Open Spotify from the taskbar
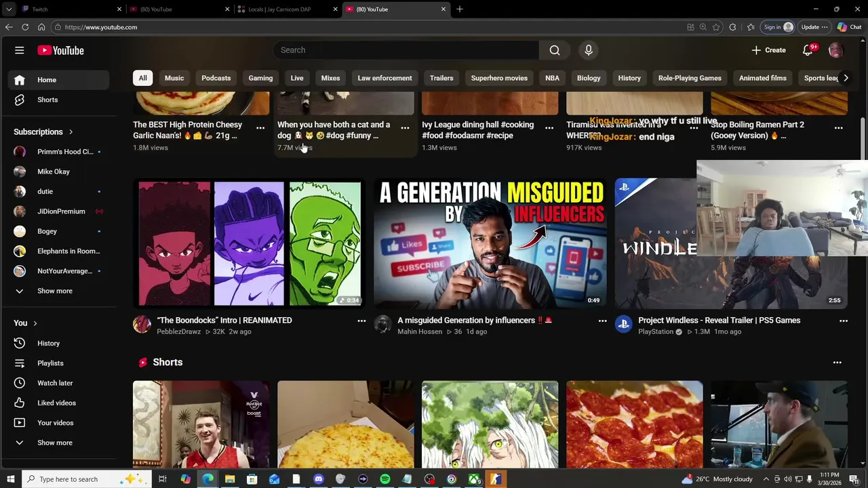This screenshot has height=488, width=868. pyautogui.click(x=385, y=479)
